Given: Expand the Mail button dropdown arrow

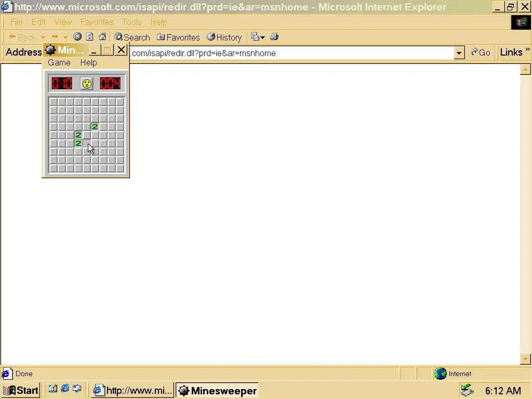Looking at the screenshot, I should tap(262, 37).
